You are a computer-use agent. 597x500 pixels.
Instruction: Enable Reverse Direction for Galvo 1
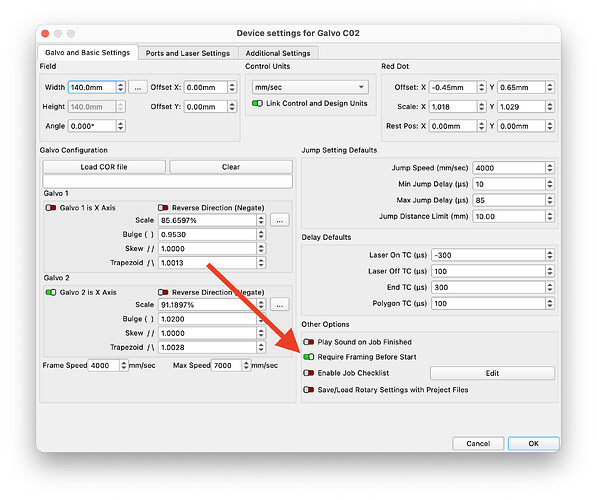click(x=163, y=208)
